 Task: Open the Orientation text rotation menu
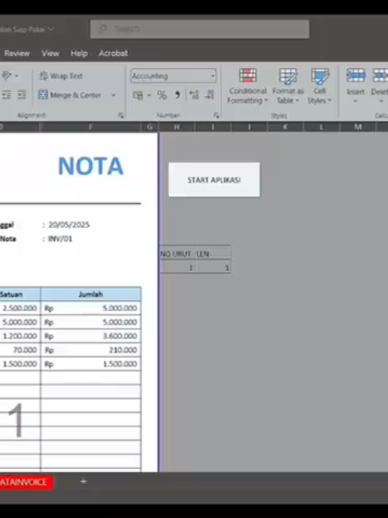(10, 76)
